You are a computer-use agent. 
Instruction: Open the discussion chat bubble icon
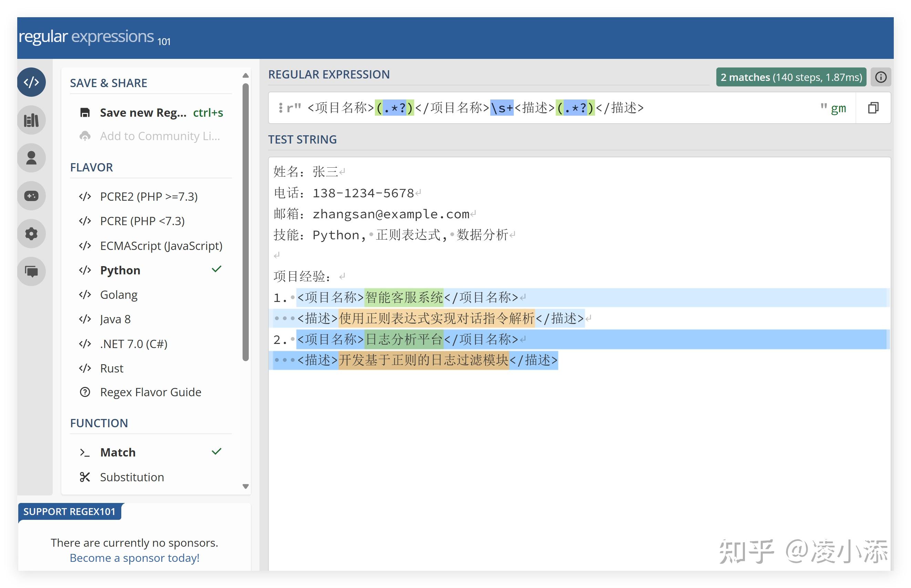[31, 271]
